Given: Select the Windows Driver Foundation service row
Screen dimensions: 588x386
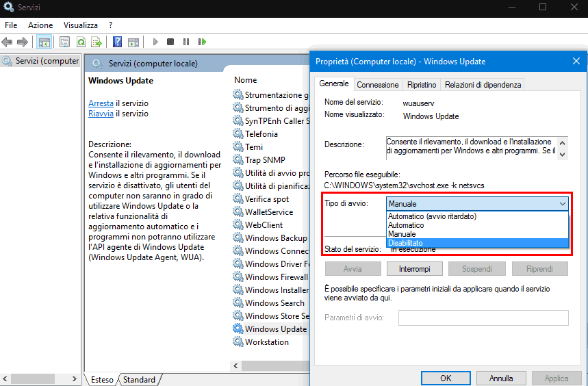Looking at the screenshot, I should tap(271, 263).
